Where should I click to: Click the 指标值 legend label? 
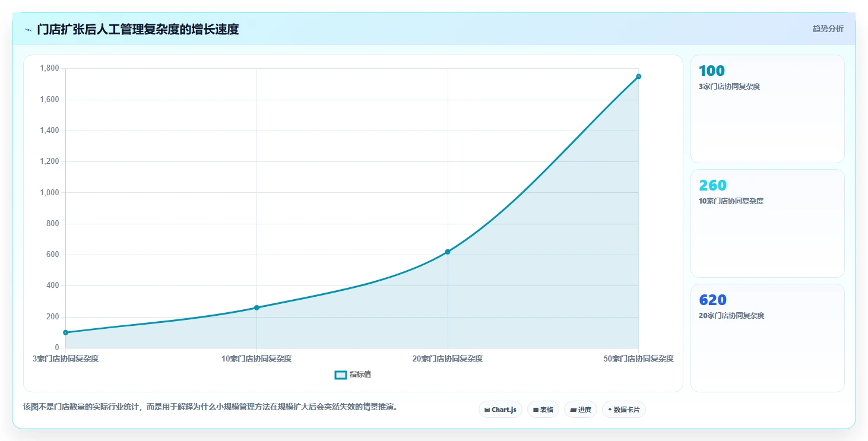point(360,375)
